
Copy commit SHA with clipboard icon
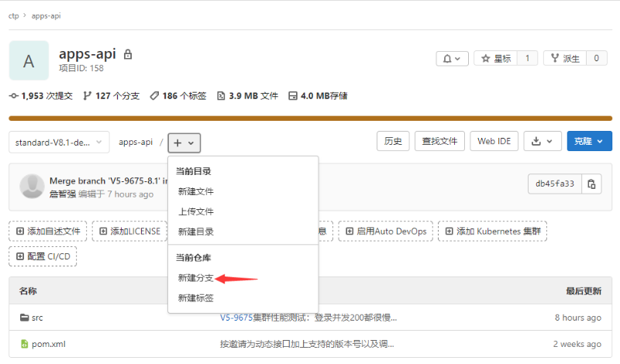[592, 184]
